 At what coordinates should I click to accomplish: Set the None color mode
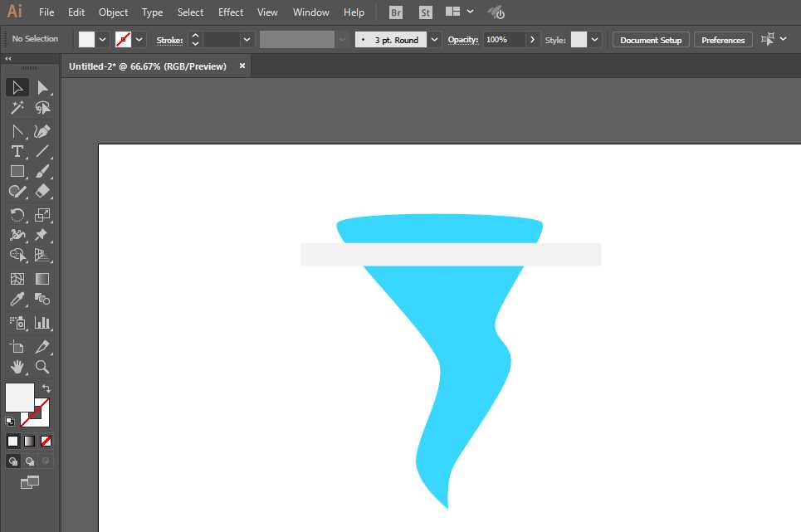(46, 441)
